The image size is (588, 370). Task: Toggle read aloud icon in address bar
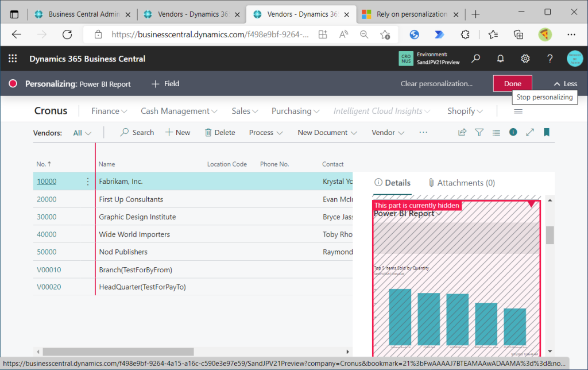point(343,34)
